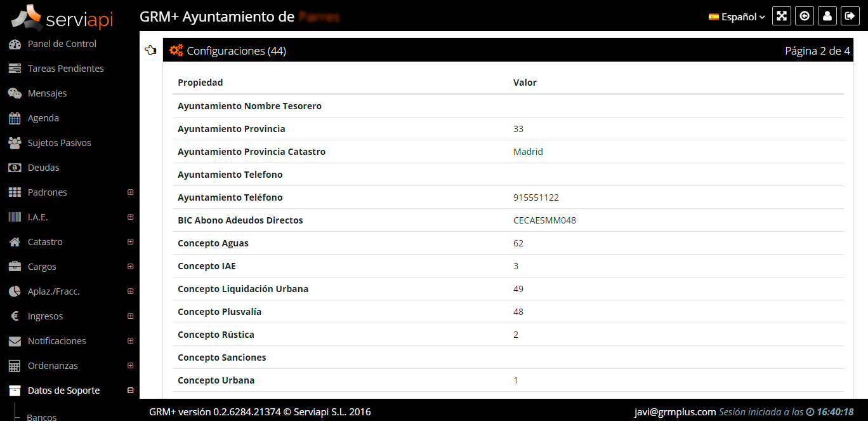Open the Bancos sub-item
Screen dimensions: 868x421
(x=42, y=417)
